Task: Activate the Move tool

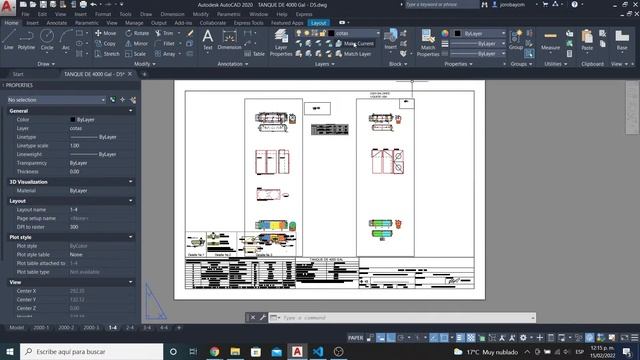Action: coord(105,33)
